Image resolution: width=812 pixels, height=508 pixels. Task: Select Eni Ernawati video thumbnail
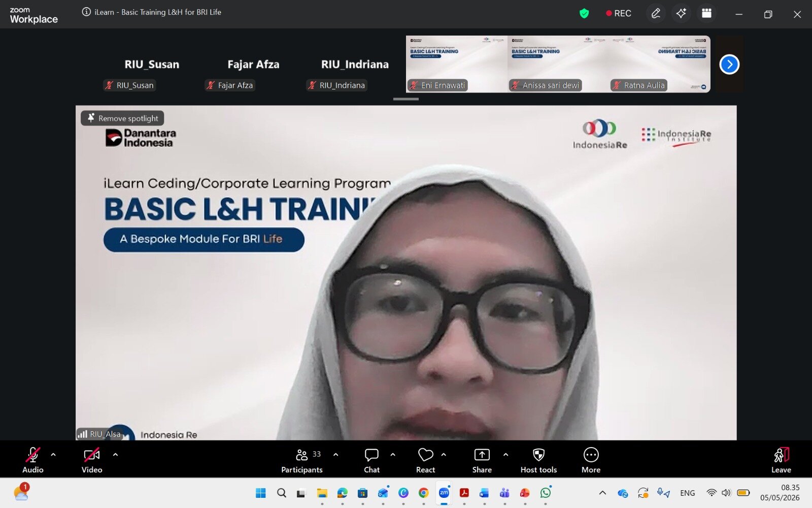[x=457, y=64]
